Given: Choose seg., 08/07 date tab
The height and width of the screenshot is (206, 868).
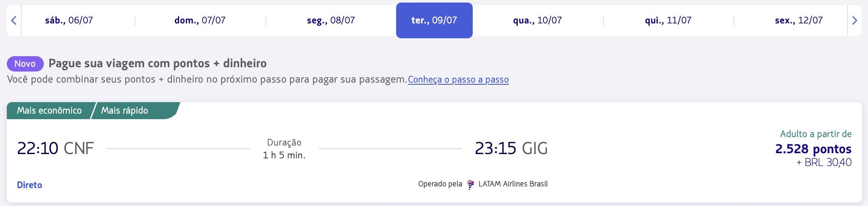Looking at the screenshot, I should (x=331, y=20).
